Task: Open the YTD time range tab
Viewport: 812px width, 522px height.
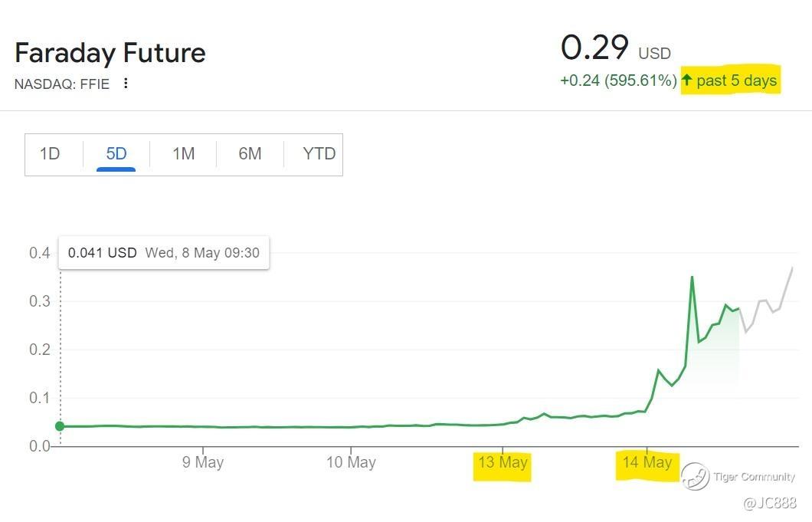Action: pyautogui.click(x=319, y=154)
